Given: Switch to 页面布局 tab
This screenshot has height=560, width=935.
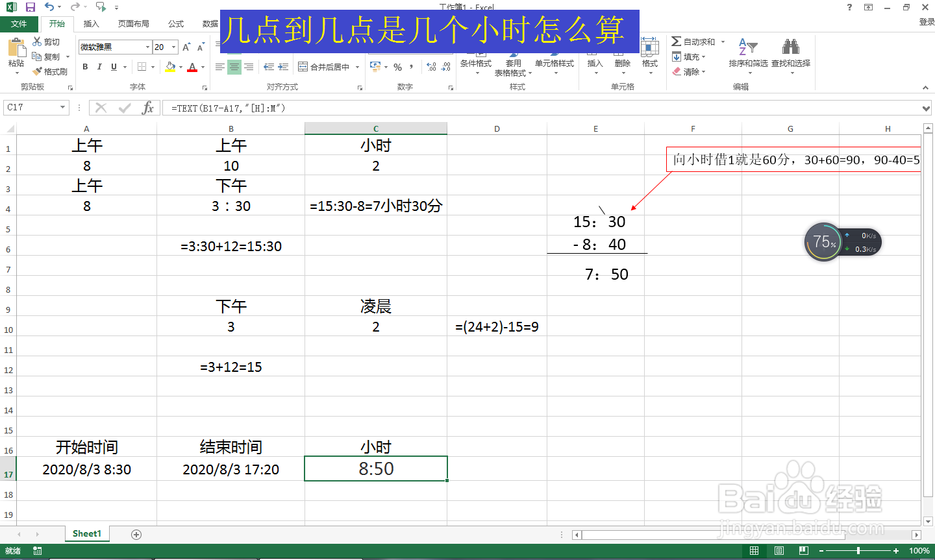Looking at the screenshot, I should [x=134, y=23].
